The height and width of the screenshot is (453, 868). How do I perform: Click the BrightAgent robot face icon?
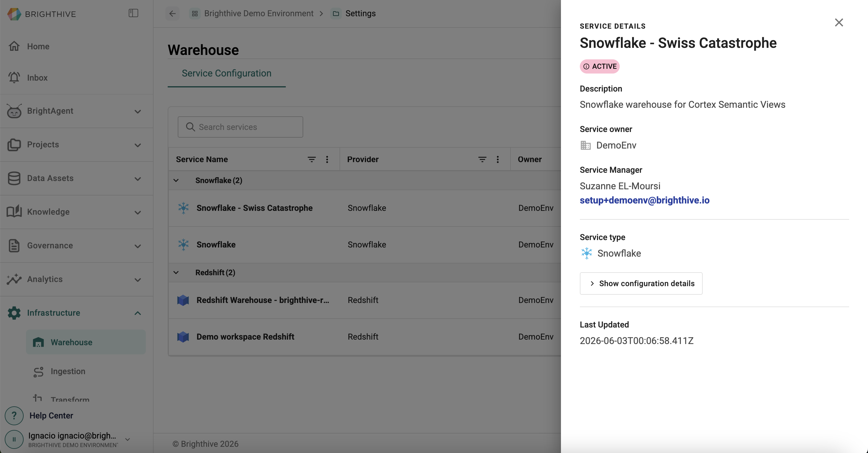[x=14, y=111]
